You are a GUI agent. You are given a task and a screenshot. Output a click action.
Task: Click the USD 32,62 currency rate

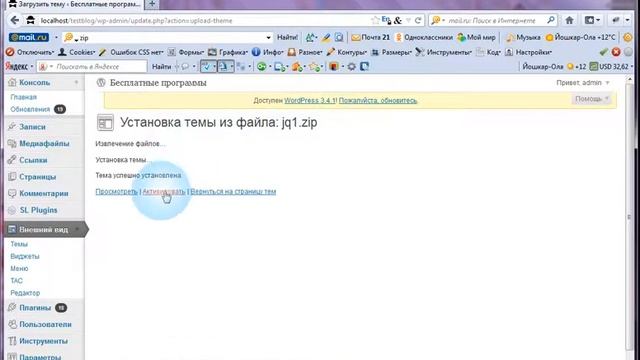coord(610,67)
